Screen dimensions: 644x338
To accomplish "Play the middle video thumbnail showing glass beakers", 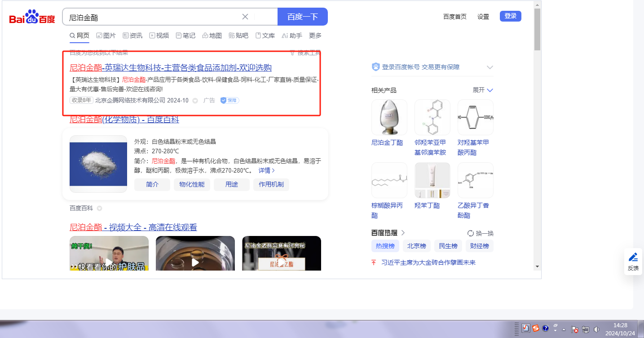I will [x=195, y=253].
